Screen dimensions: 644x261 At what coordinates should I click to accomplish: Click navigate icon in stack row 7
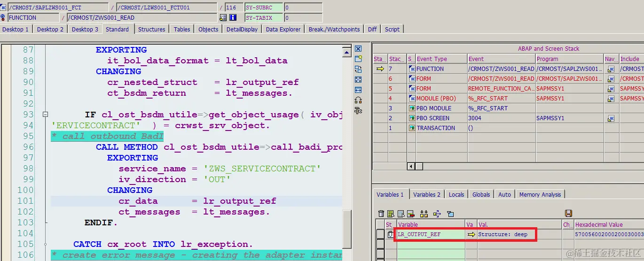pyautogui.click(x=611, y=69)
